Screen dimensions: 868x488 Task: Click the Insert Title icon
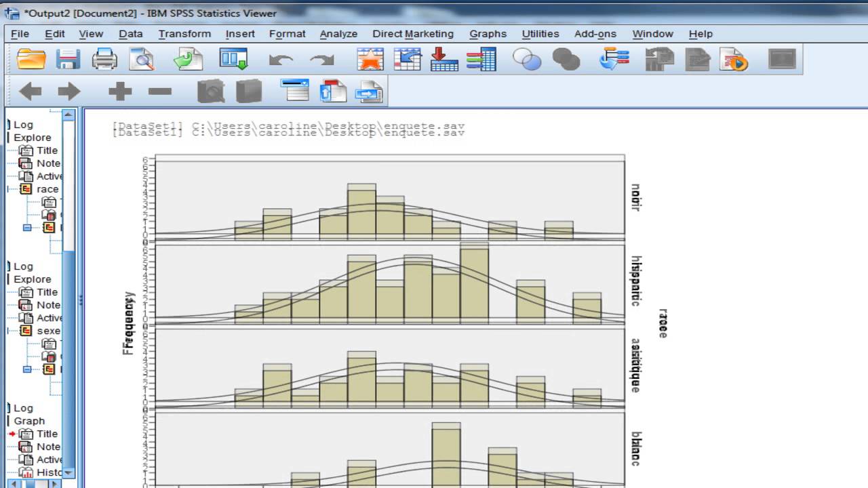pyautogui.click(x=333, y=91)
